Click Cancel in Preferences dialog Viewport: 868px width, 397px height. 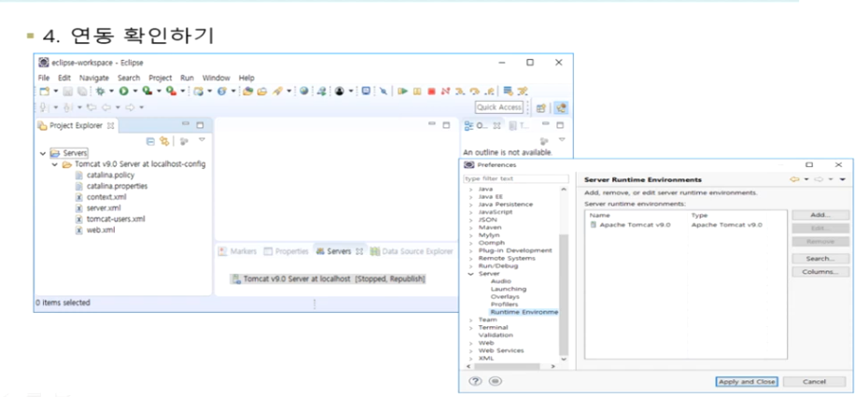814,381
